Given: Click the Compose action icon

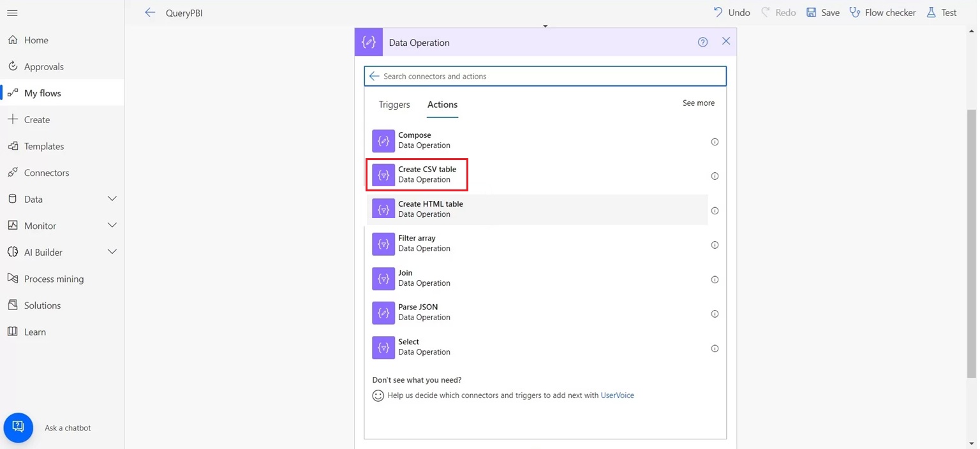Looking at the screenshot, I should coord(383,141).
